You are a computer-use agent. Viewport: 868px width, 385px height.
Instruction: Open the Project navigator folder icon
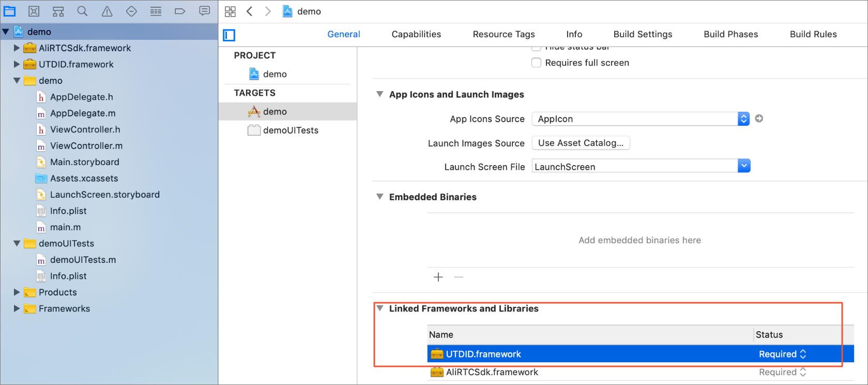[10, 11]
